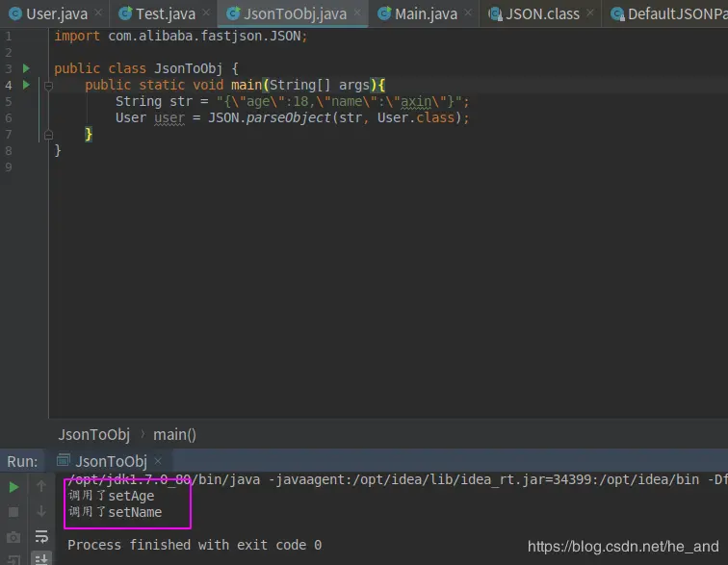
Task: Click the java command line in console
Action: pyautogui.click(x=398, y=479)
